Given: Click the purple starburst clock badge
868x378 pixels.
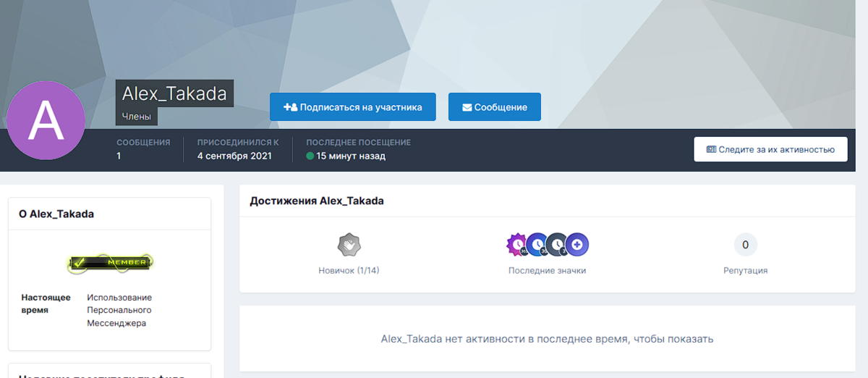Looking at the screenshot, I should (517, 245).
